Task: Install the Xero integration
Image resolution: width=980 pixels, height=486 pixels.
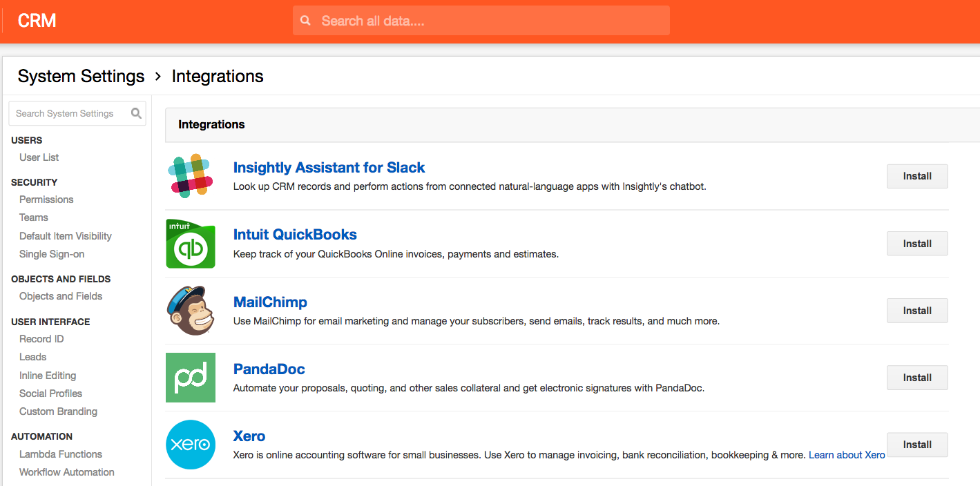Action: tap(917, 445)
